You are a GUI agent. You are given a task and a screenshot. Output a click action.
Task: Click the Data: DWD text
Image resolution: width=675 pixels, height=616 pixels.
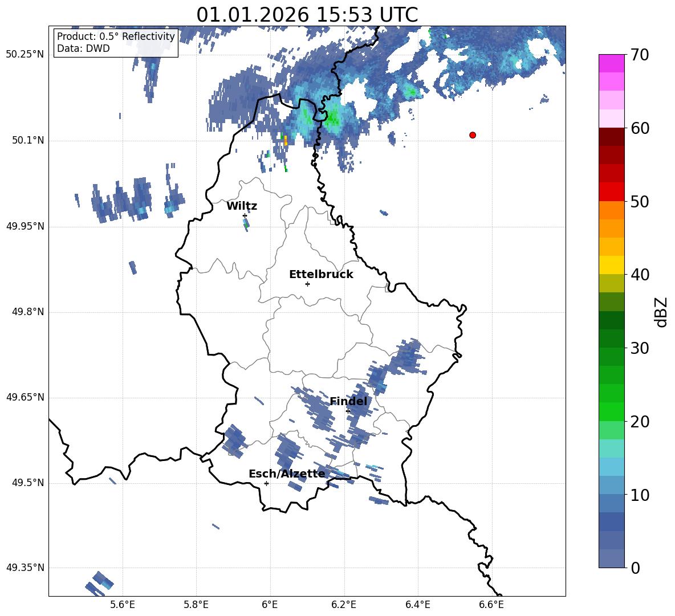[83, 48]
